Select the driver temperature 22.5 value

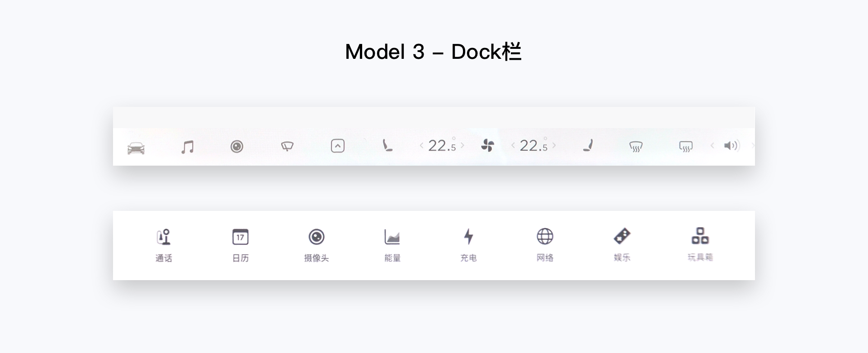pyautogui.click(x=442, y=145)
